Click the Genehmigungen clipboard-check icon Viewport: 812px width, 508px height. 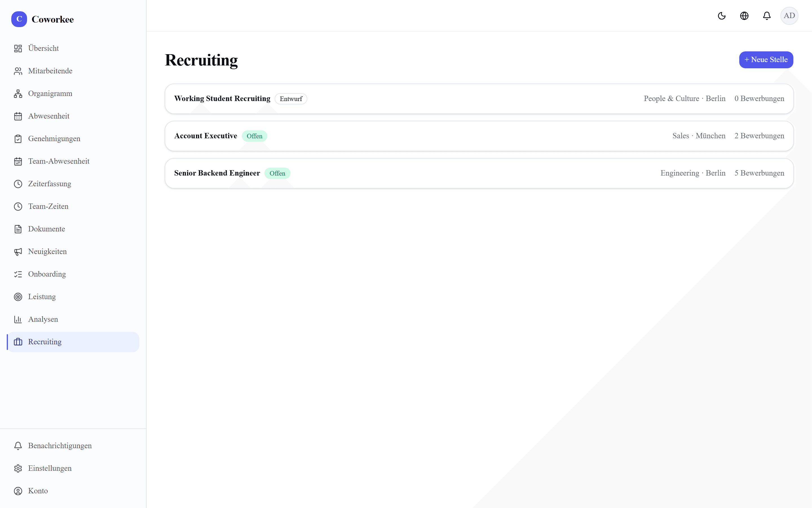point(18,138)
